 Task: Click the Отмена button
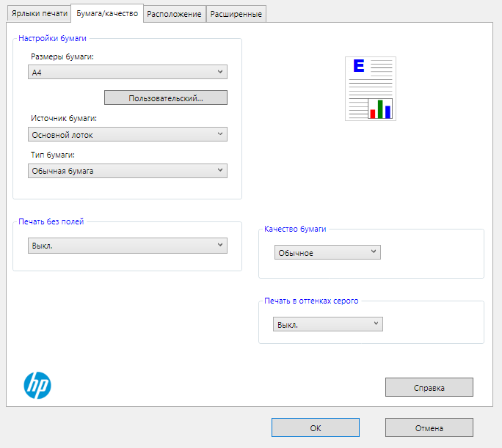click(x=429, y=427)
